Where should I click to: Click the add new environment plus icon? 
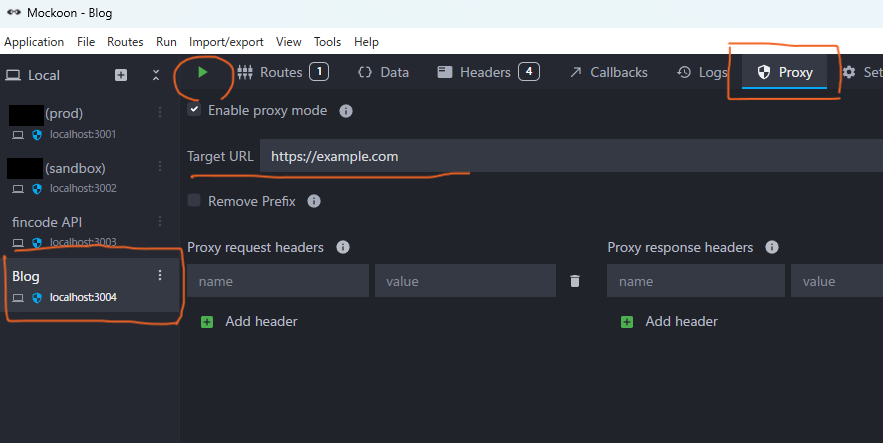pos(121,75)
